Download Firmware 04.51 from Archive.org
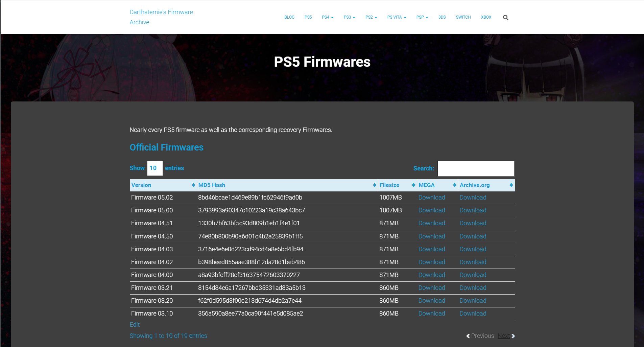The height and width of the screenshot is (347, 644). 473,223
